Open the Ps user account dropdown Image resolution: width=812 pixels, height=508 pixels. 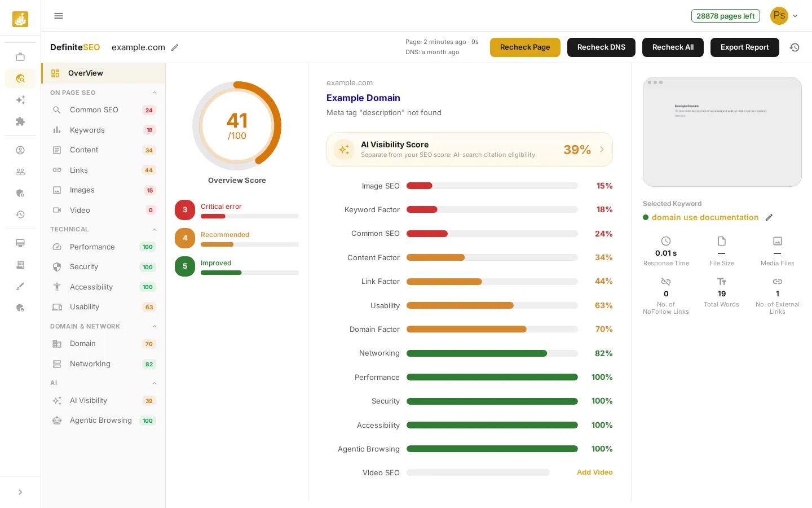pyautogui.click(x=784, y=16)
